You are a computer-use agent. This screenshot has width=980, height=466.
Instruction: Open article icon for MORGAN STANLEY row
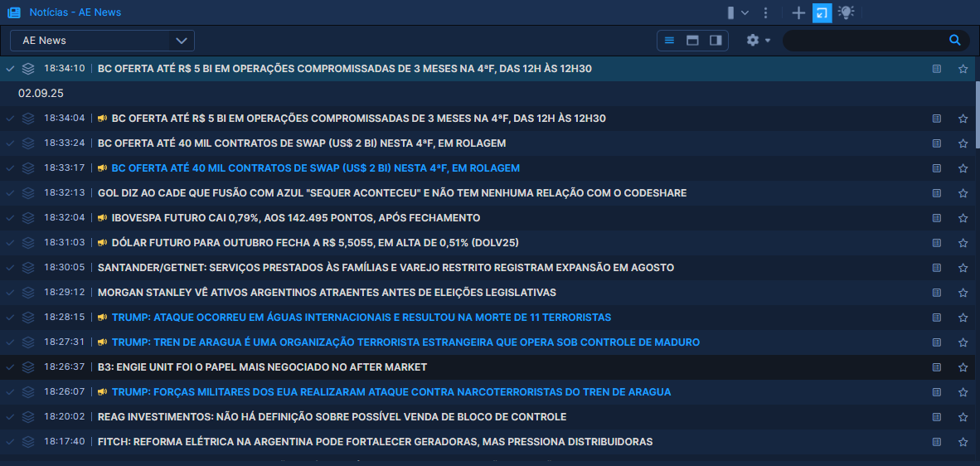pos(936,293)
